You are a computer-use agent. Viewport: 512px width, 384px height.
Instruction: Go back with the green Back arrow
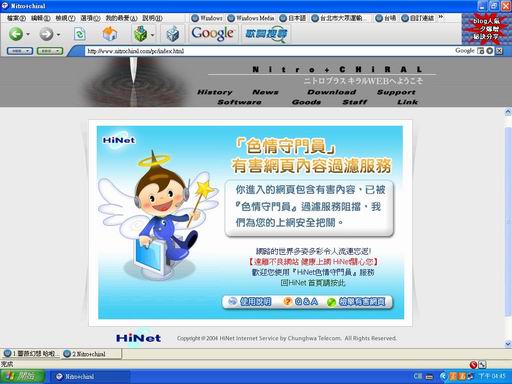coord(16,34)
